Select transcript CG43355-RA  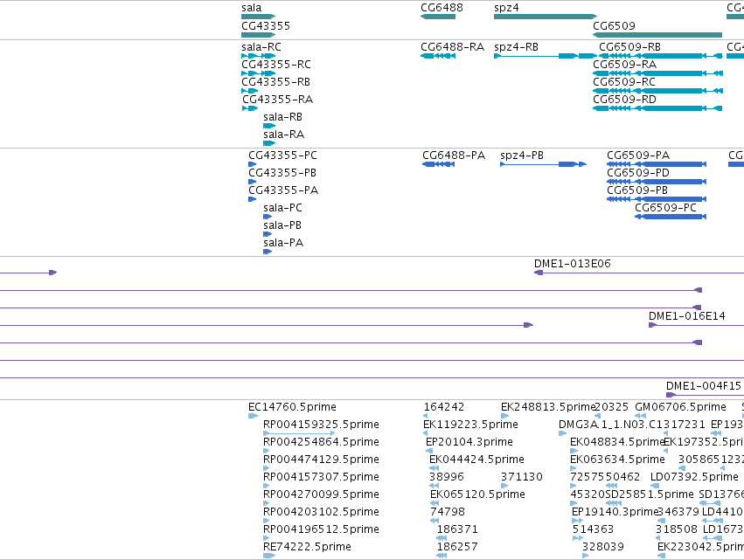pos(250,108)
